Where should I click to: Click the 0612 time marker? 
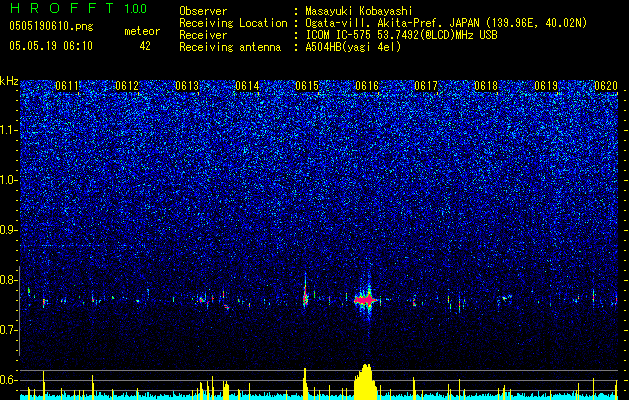click(x=127, y=86)
